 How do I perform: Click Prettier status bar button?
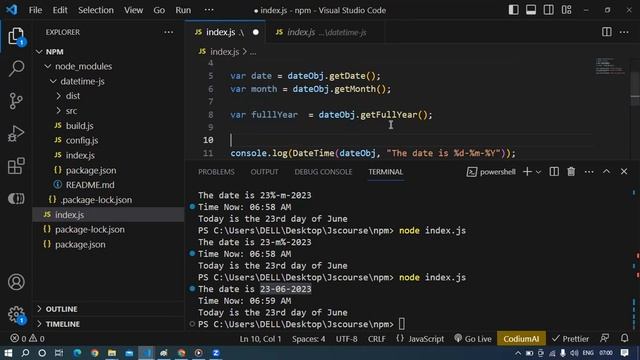coord(571,338)
